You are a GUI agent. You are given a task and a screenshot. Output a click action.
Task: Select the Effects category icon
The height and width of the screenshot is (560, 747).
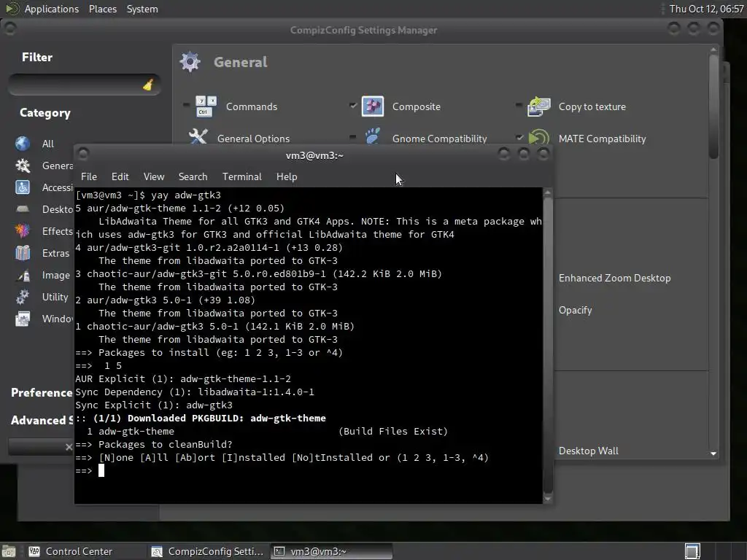23,231
